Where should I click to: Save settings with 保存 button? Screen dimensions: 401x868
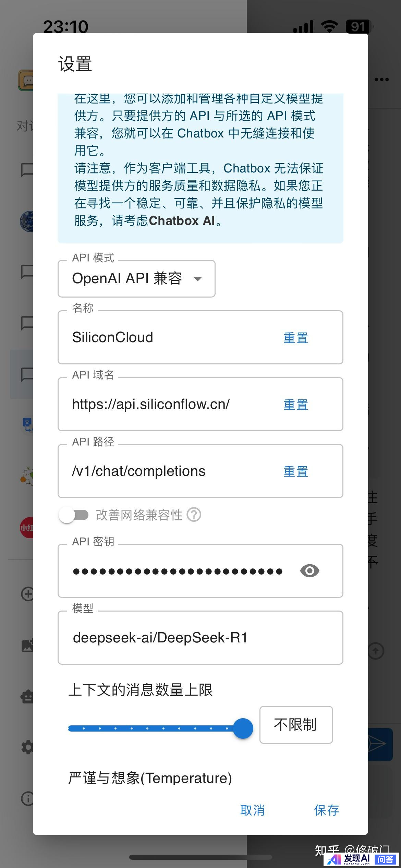coord(326,810)
